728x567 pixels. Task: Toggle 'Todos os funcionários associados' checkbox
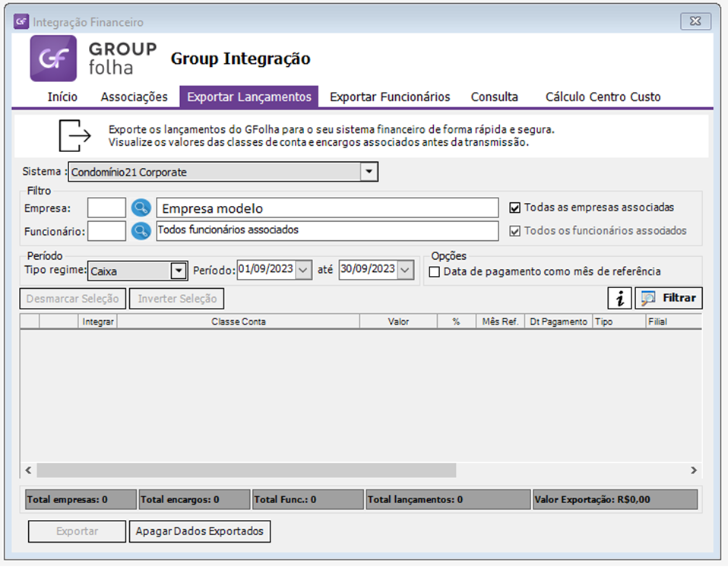point(514,231)
